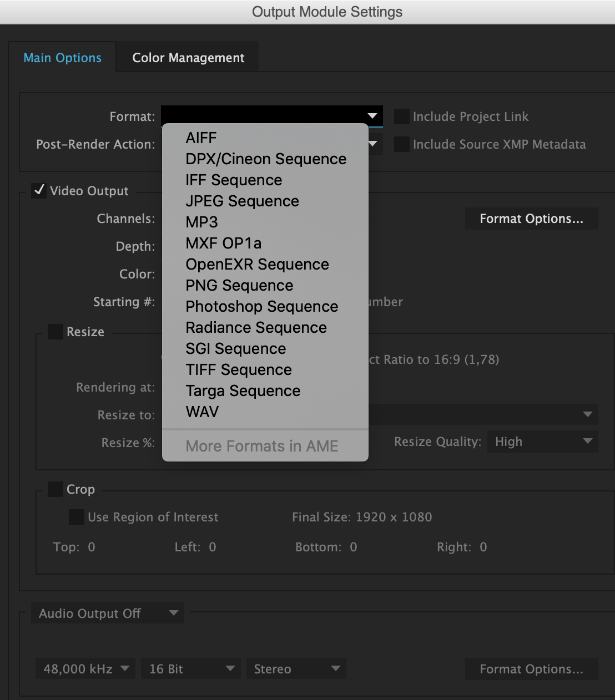Switch to the Main Options tab

tap(62, 57)
